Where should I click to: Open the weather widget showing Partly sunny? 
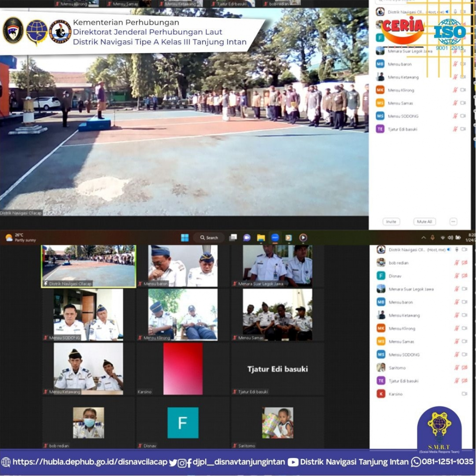20,238
